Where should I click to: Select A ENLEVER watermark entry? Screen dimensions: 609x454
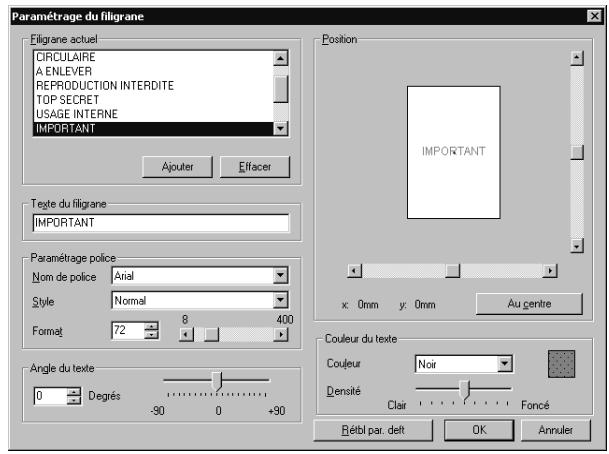point(154,71)
